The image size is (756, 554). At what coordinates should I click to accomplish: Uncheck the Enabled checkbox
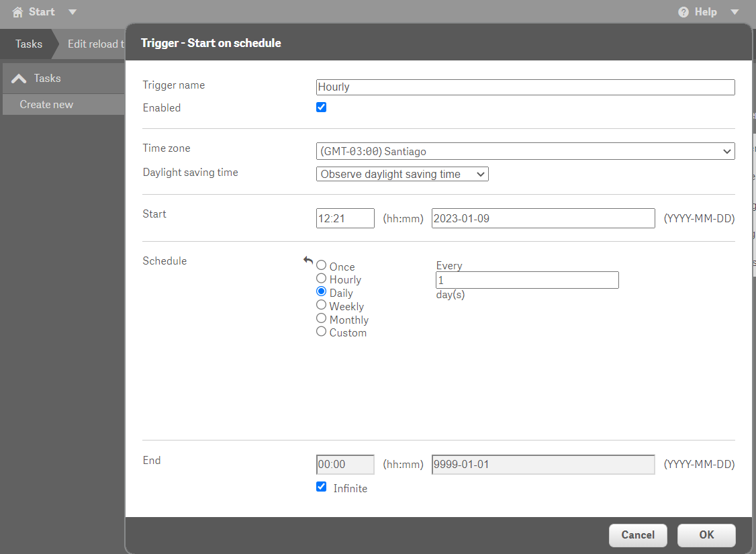point(321,107)
